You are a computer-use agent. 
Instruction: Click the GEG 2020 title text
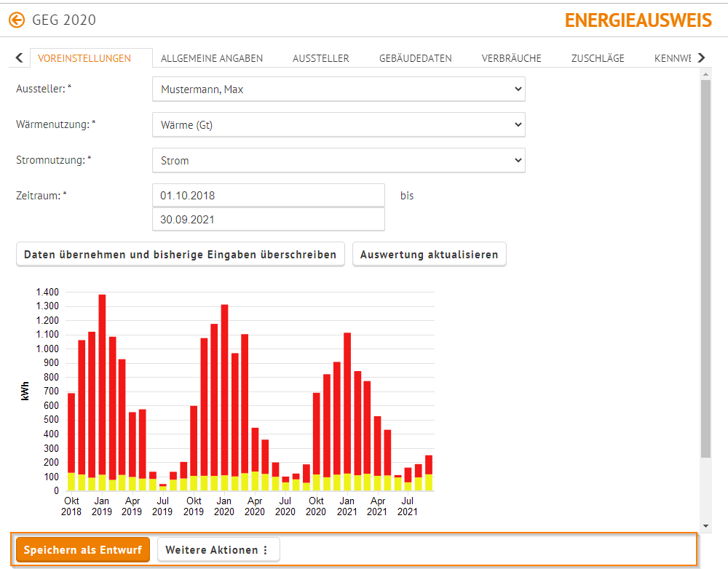[x=64, y=20]
